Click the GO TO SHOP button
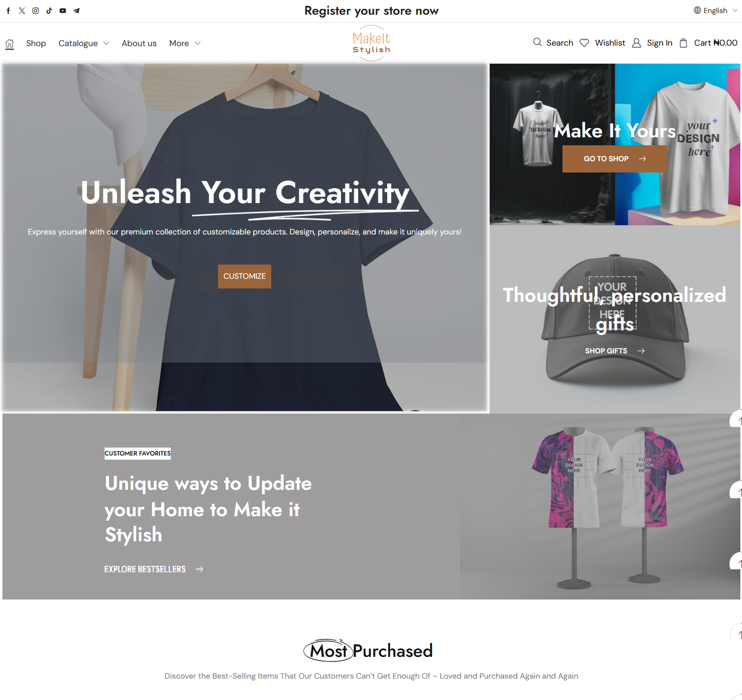This screenshot has width=742, height=700. [x=614, y=159]
